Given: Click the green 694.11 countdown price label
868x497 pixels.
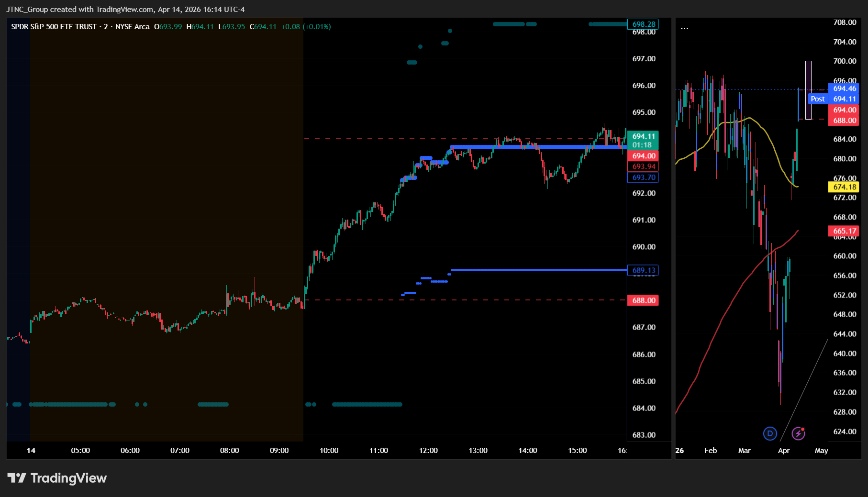Looking at the screenshot, I should point(643,140).
